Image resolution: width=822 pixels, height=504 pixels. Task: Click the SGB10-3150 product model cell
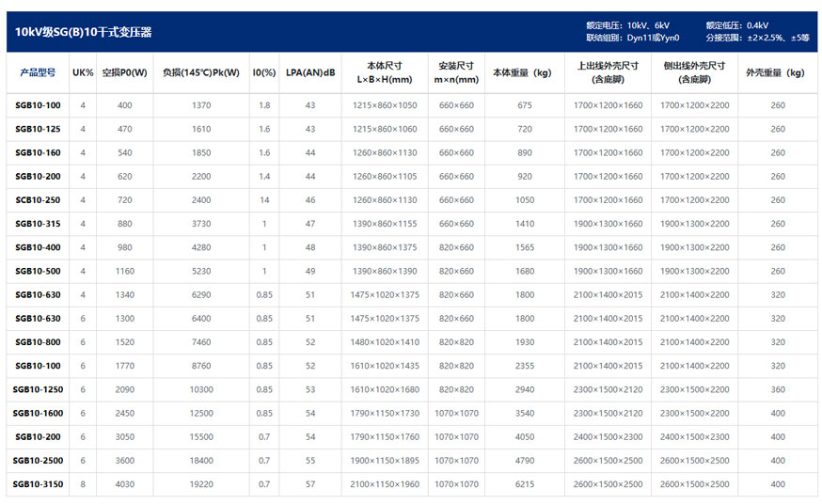coord(38,484)
